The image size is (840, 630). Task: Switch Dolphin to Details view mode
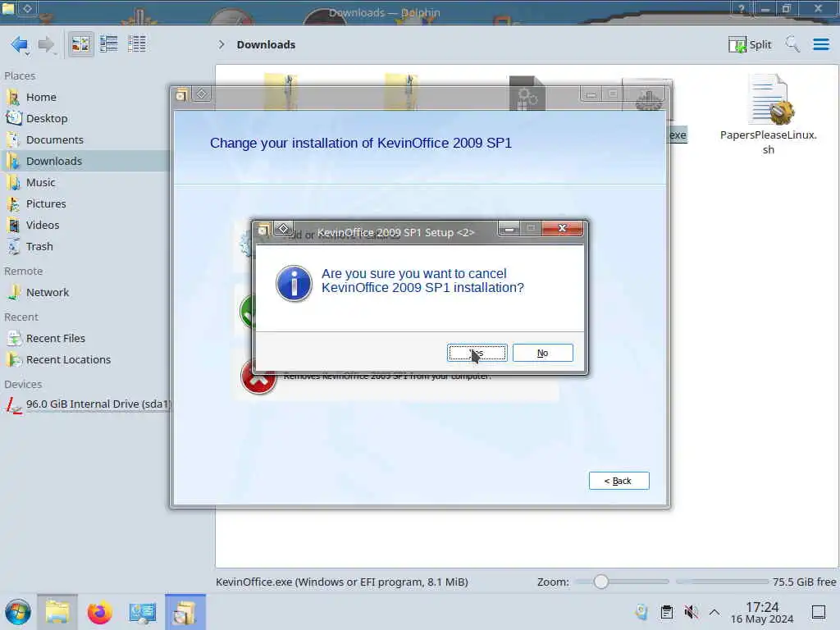click(x=137, y=44)
